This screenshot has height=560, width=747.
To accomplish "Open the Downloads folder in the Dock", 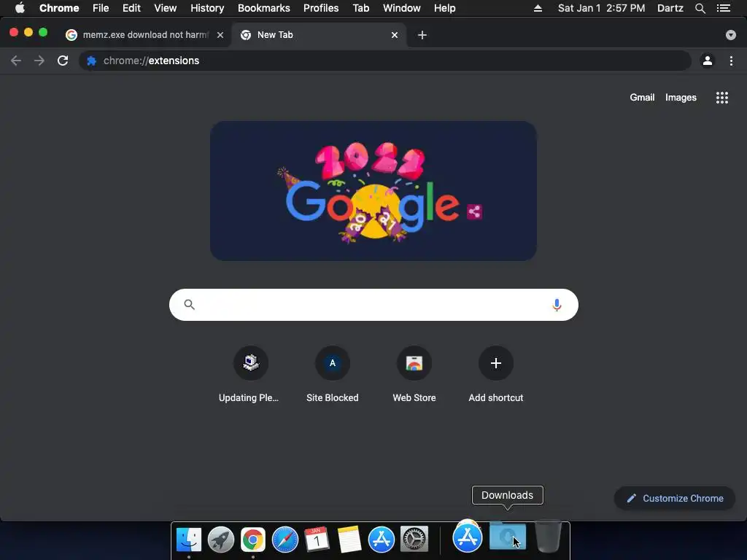I will [508, 536].
